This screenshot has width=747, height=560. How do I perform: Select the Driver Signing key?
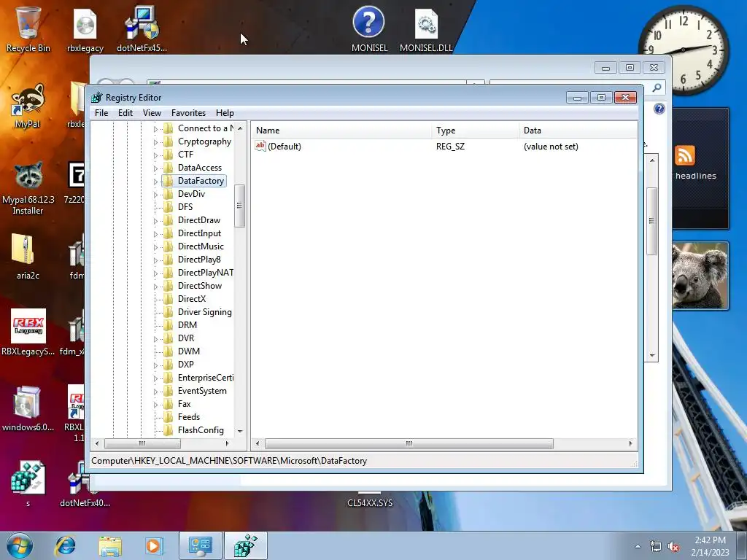tap(205, 312)
